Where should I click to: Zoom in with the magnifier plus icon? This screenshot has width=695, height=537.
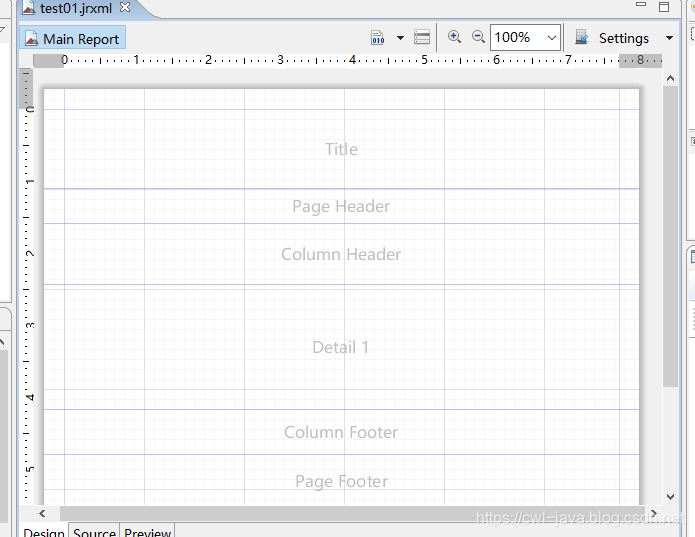pyautogui.click(x=454, y=37)
